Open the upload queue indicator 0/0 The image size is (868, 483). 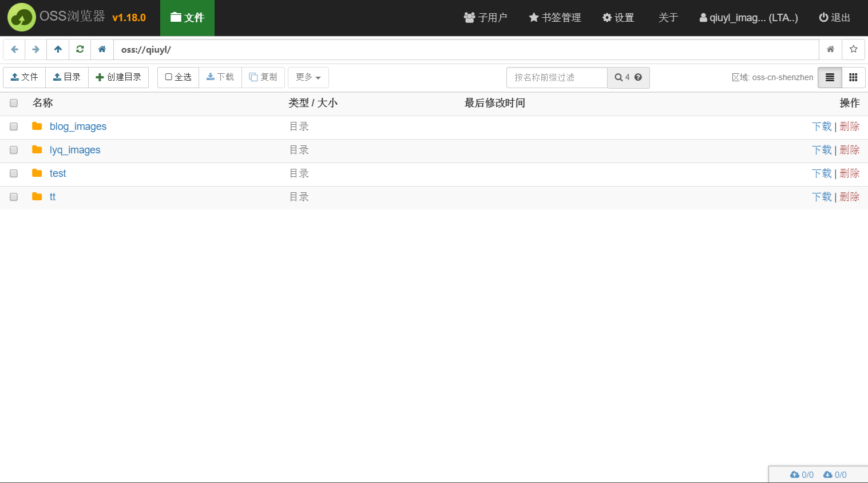click(x=802, y=474)
